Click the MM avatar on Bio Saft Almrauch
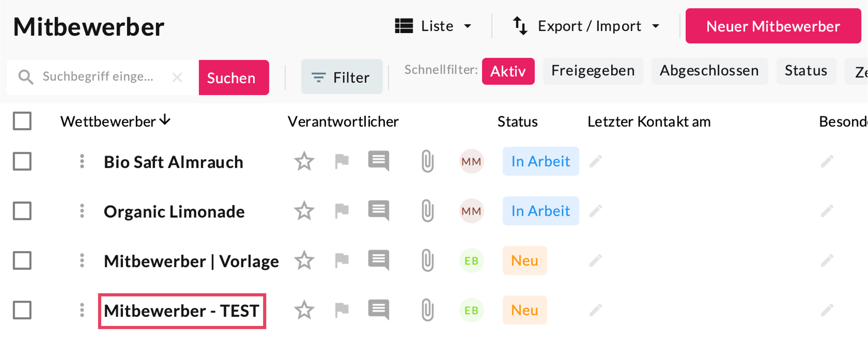The image size is (868, 339). [x=471, y=161]
